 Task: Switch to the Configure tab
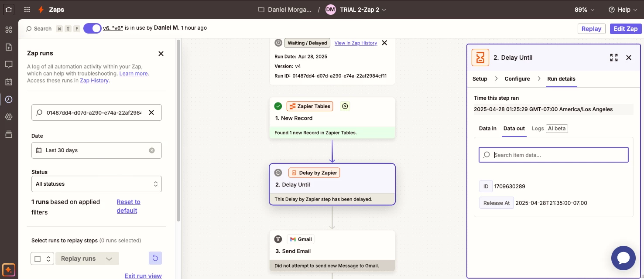pos(517,79)
